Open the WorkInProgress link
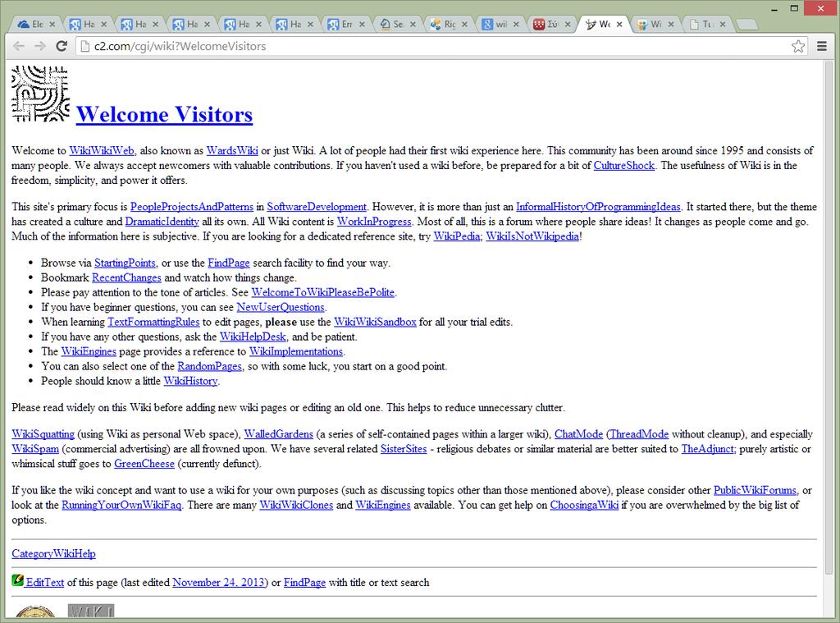 [374, 222]
